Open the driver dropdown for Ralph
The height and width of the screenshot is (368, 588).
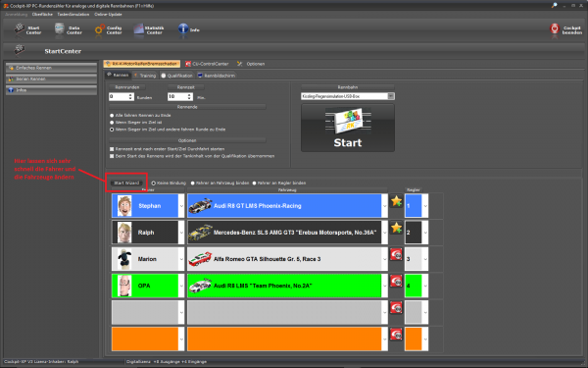pos(181,233)
